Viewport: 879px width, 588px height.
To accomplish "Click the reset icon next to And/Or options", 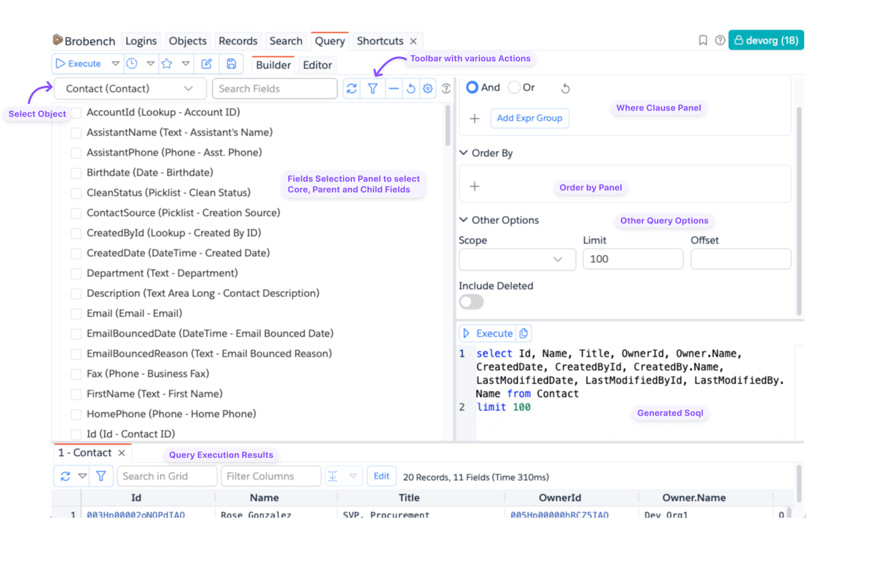I will point(565,89).
